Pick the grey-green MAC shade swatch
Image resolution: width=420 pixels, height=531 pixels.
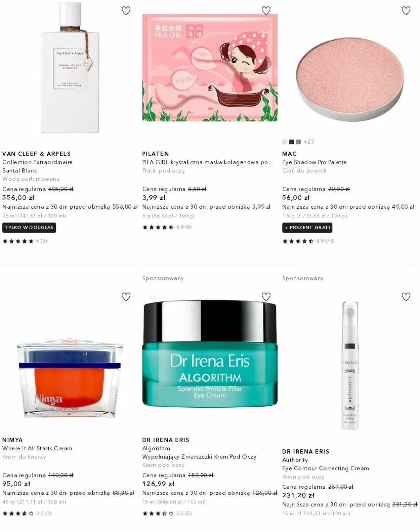(298, 142)
